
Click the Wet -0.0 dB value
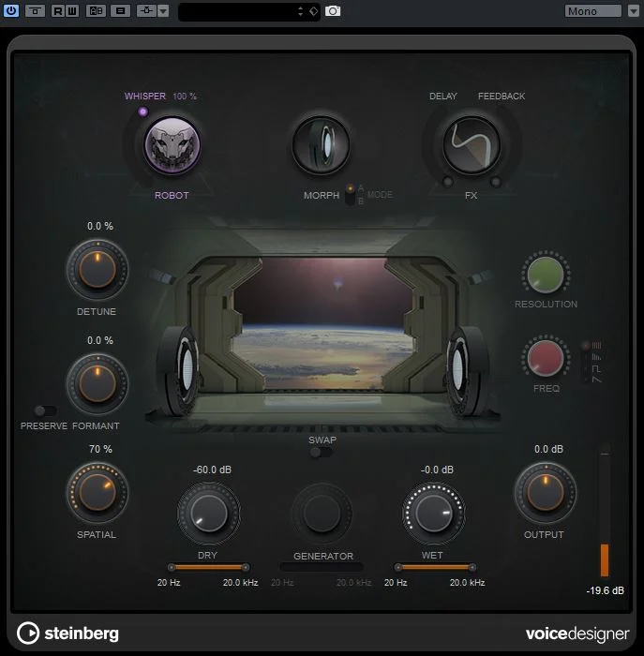437,470
